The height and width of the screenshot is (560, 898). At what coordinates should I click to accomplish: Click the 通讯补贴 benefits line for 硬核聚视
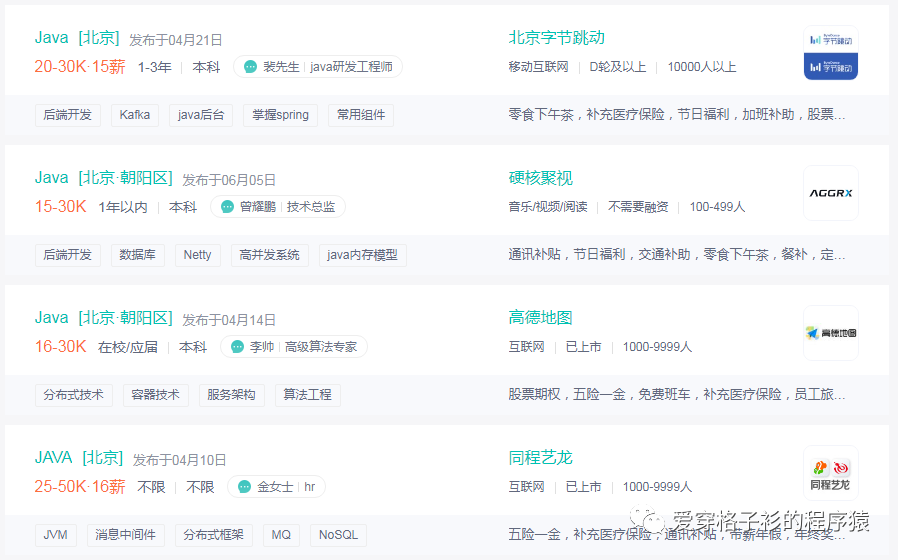point(677,255)
